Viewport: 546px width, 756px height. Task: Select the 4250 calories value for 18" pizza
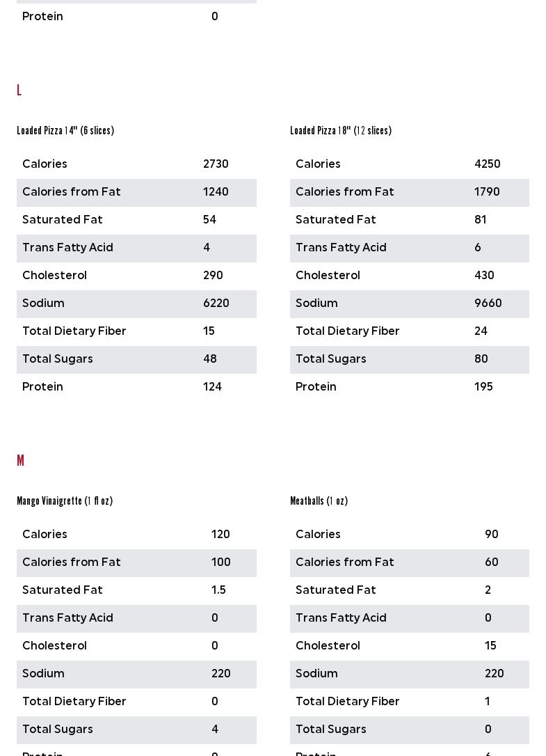click(x=487, y=164)
